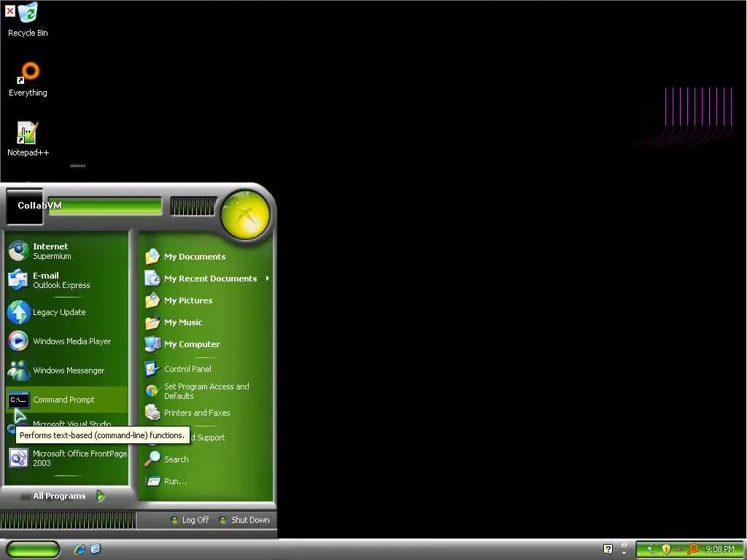Click the taskbar clock showing 9:08 PM

coord(720,549)
